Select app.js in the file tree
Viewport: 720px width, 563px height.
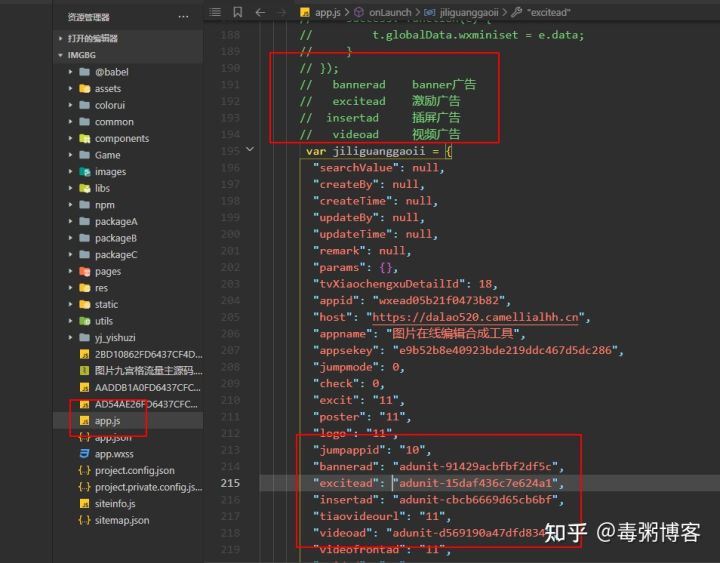(107, 421)
